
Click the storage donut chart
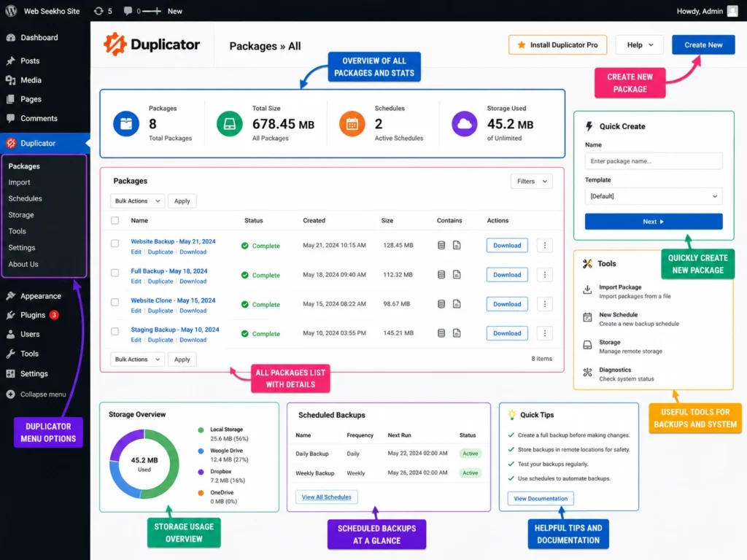(x=144, y=464)
